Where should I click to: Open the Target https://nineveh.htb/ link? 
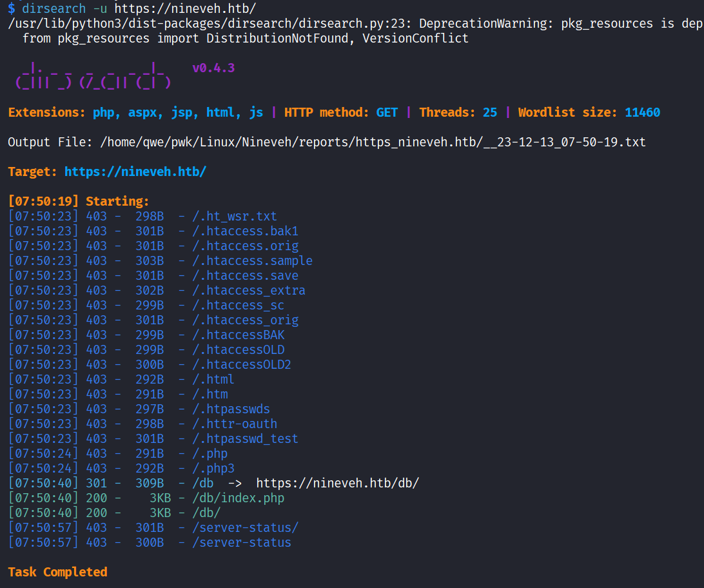[135, 172]
